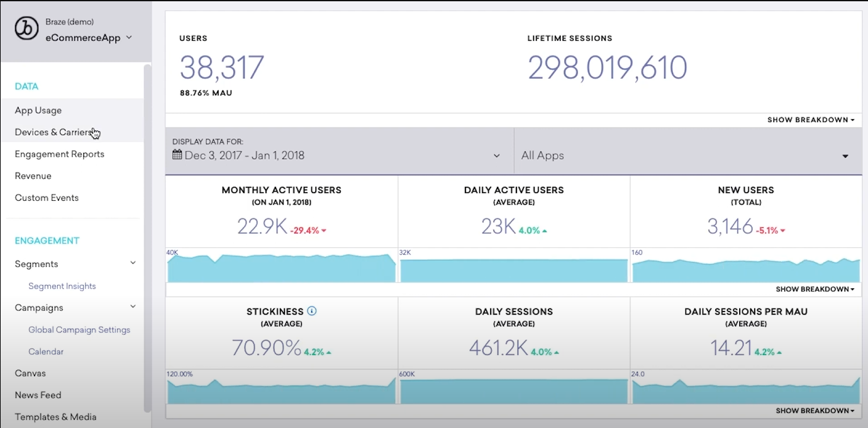Open the Custom Events page
The width and height of the screenshot is (868, 428).
47,198
